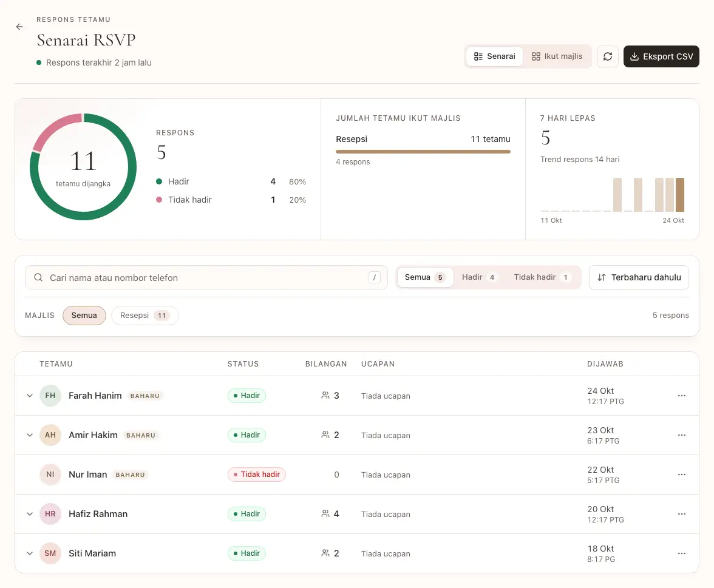Click guest count icon in Hafiz Rahman row

[325, 514]
